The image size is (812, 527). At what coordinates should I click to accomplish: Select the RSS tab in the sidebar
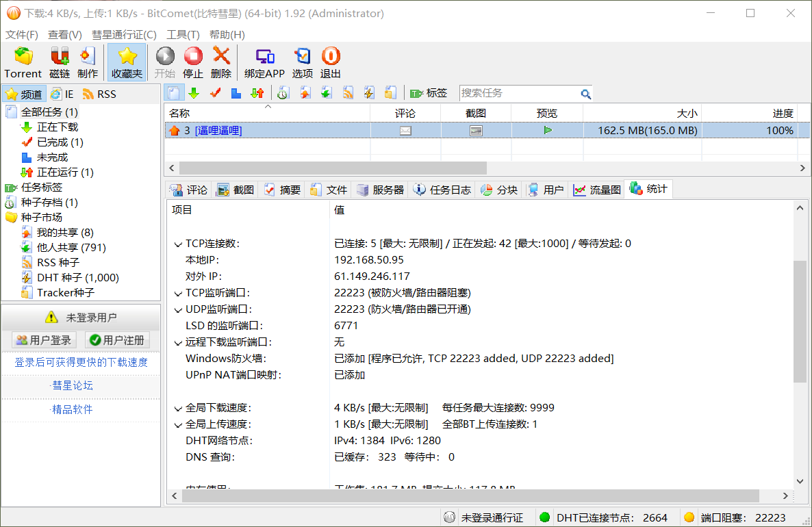point(99,94)
